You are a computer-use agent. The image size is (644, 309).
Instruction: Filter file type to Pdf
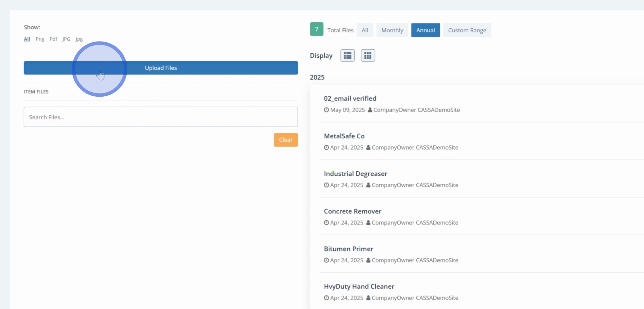tap(53, 39)
